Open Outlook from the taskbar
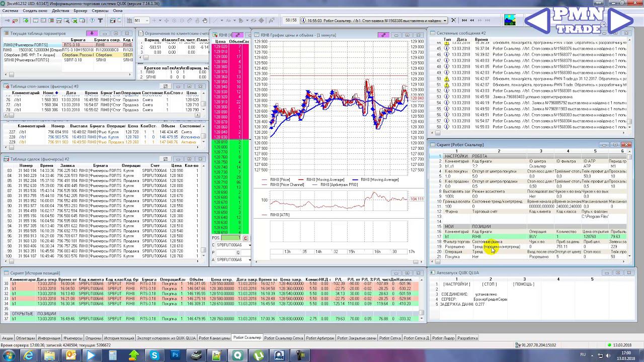The image size is (644, 362). 71,355
